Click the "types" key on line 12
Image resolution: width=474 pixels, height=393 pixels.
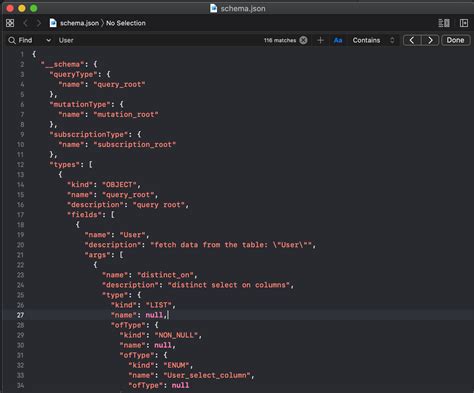point(65,165)
